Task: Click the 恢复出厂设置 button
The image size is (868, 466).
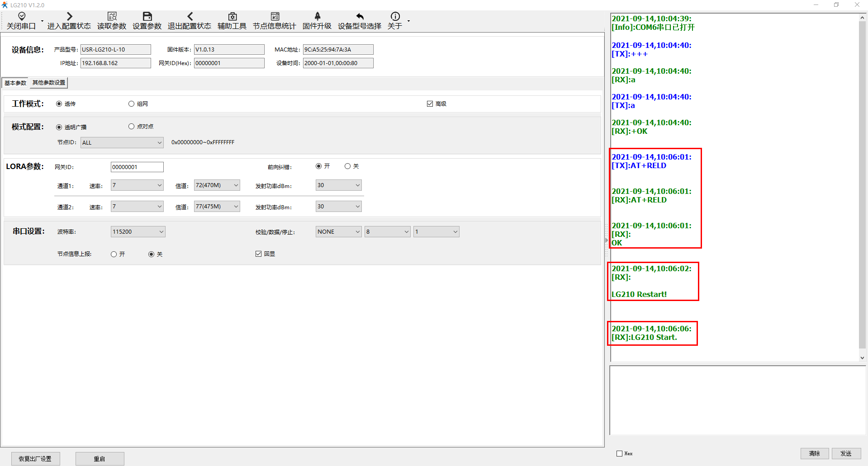Action: [35, 459]
